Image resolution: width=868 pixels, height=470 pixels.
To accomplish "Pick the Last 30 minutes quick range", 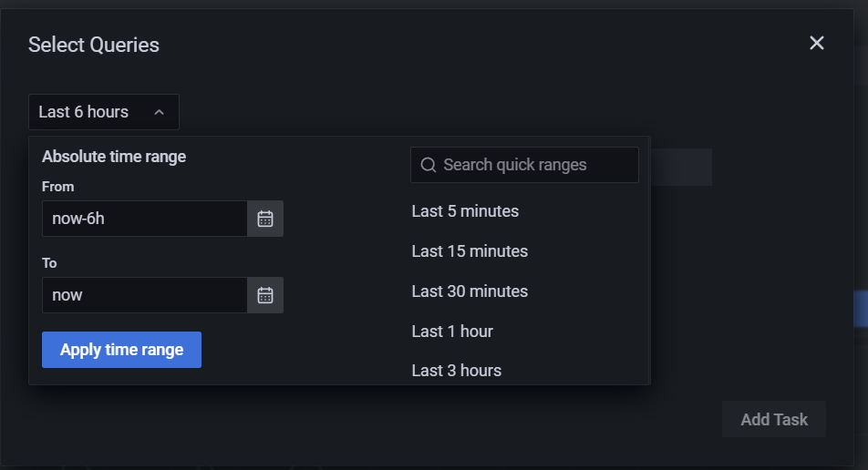I will point(470,291).
